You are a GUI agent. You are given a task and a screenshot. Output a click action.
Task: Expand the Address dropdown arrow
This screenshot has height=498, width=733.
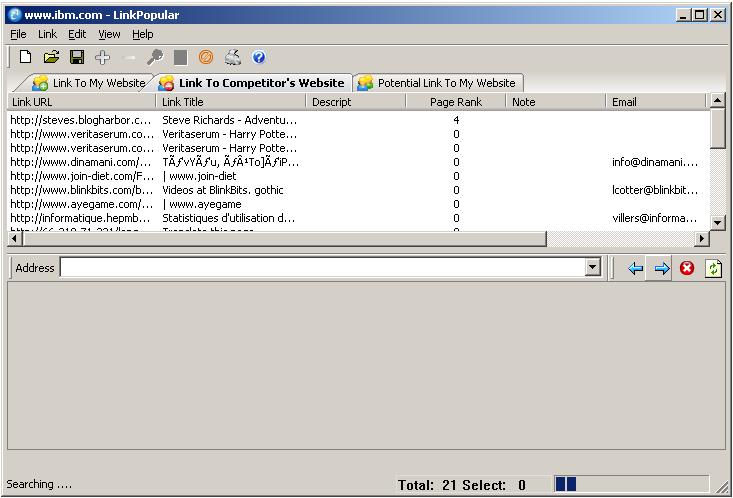click(593, 268)
